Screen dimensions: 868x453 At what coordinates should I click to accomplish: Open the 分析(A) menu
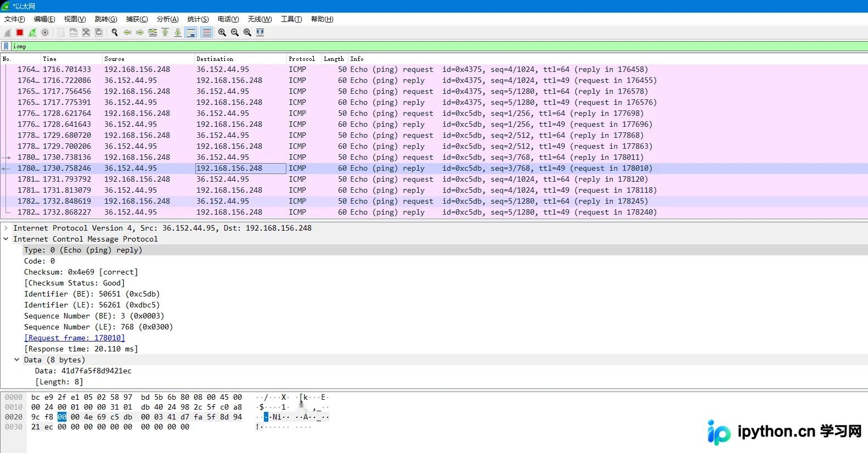click(x=168, y=19)
